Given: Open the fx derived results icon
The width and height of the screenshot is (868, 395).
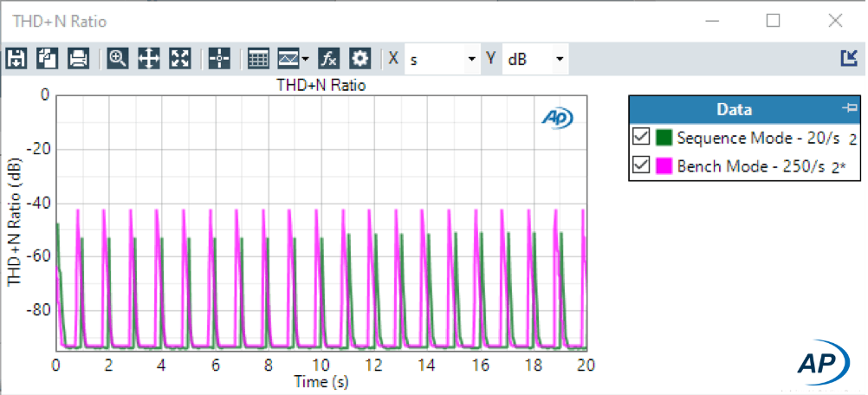Looking at the screenshot, I should (329, 59).
